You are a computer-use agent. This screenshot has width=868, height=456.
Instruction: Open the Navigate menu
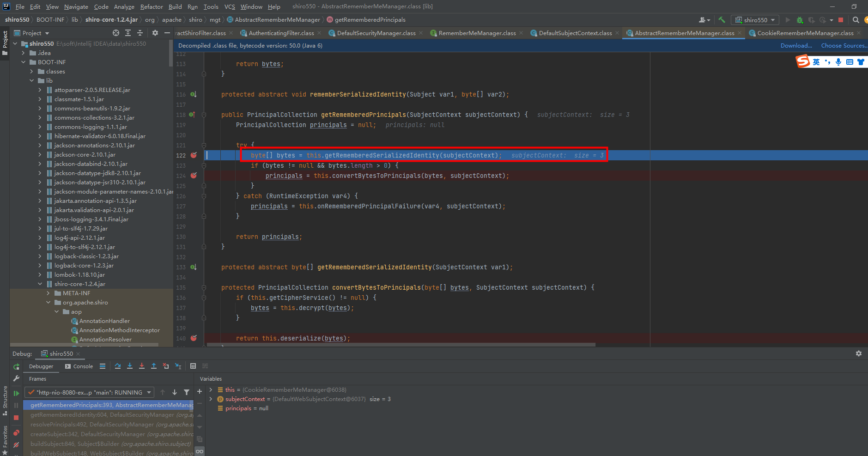point(76,6)
